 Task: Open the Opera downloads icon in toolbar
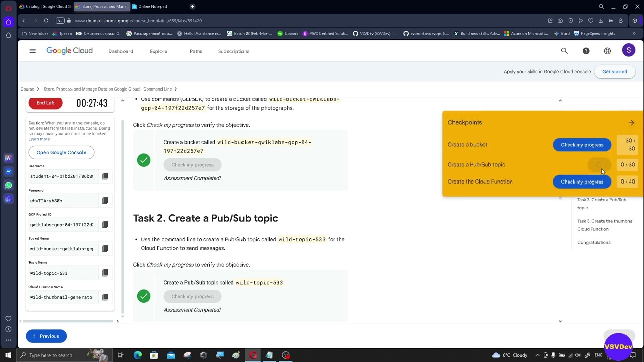click(x=601, y=21)
